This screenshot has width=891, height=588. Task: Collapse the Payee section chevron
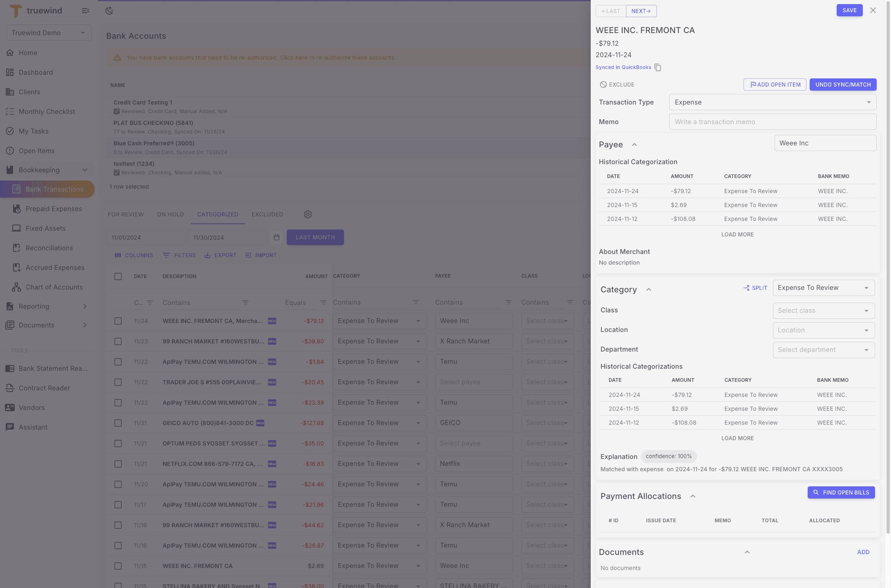(x=634, y=145)
